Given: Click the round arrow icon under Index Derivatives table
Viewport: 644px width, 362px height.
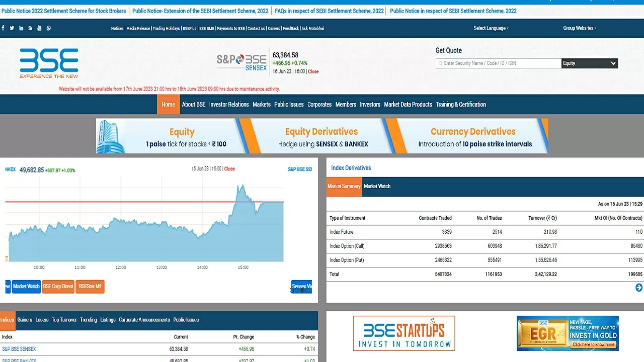Looking at the screenshot, I should tap(639, 288).
